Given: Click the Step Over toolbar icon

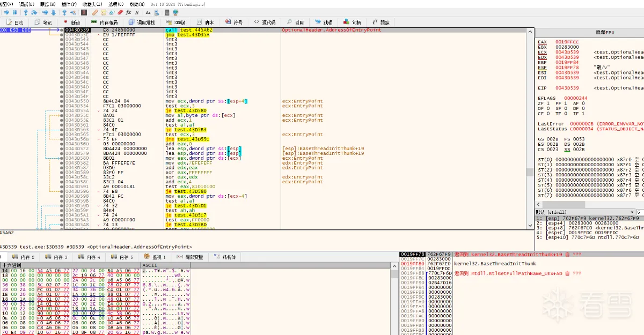Looking at the screenshot, I should coord(34,12).
